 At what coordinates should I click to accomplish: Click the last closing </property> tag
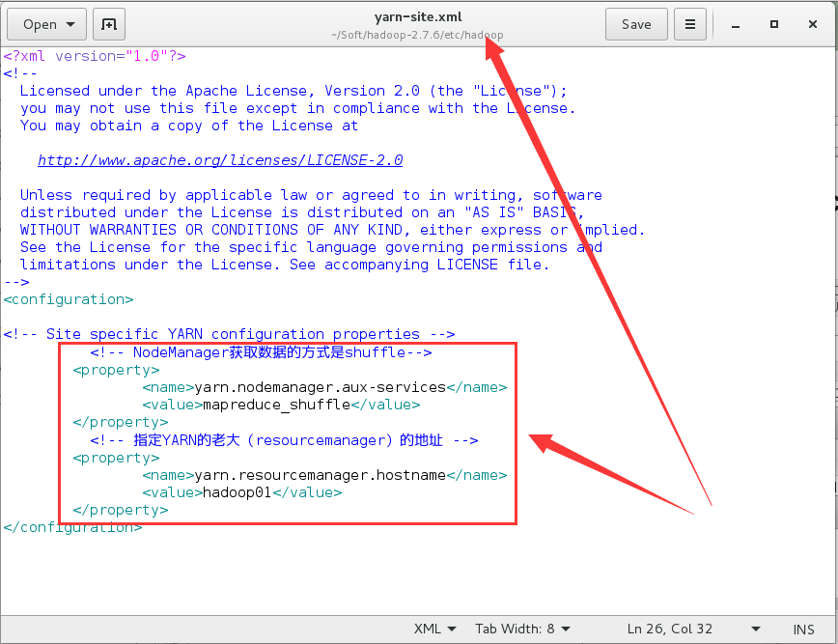pyautogui.click(x=121, y=510)
